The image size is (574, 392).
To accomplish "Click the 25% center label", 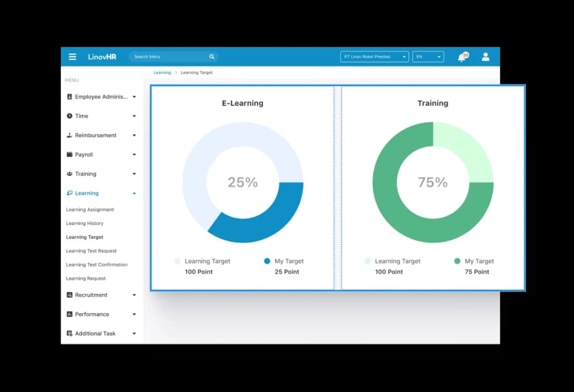I will (x=243, y=182).
